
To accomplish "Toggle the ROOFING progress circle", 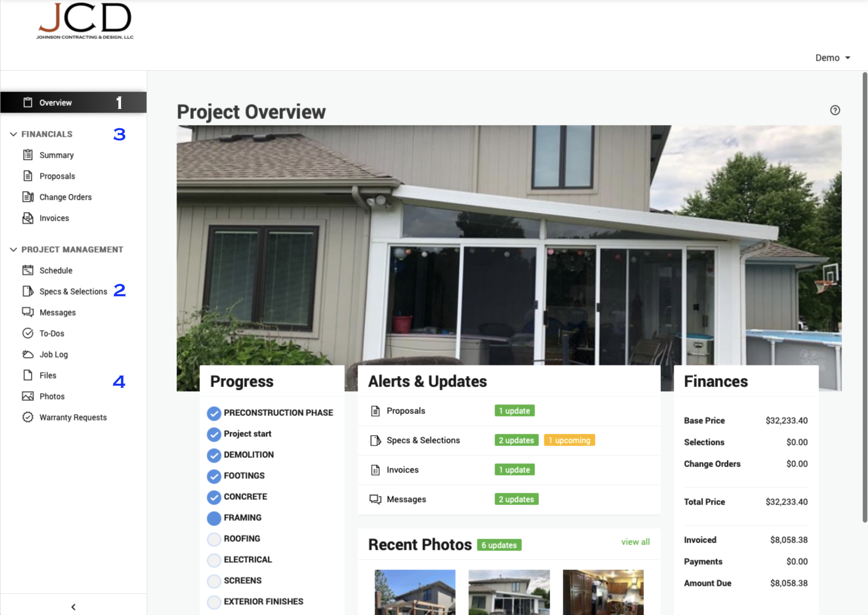I will [x=214, y=539].
